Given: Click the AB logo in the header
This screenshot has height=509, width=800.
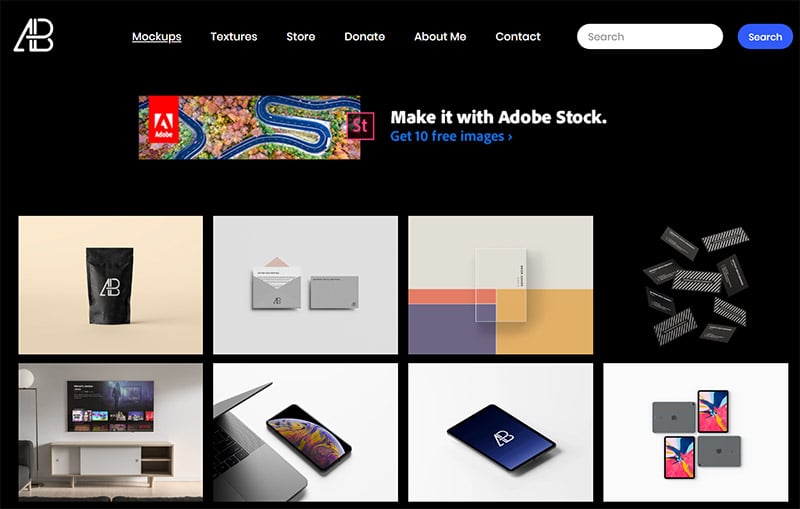Looking at the screenshot, I should 34,35.
